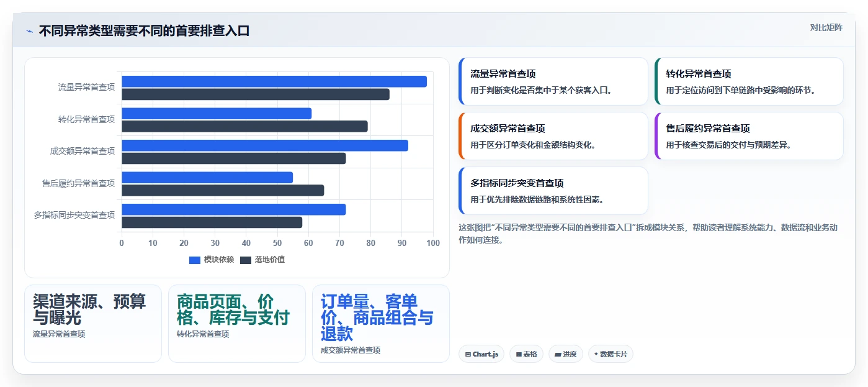The image size is (868, 387).
Task: Click the lightning icon beside the title
Action: pyautogui.click(x=30, y=31)
